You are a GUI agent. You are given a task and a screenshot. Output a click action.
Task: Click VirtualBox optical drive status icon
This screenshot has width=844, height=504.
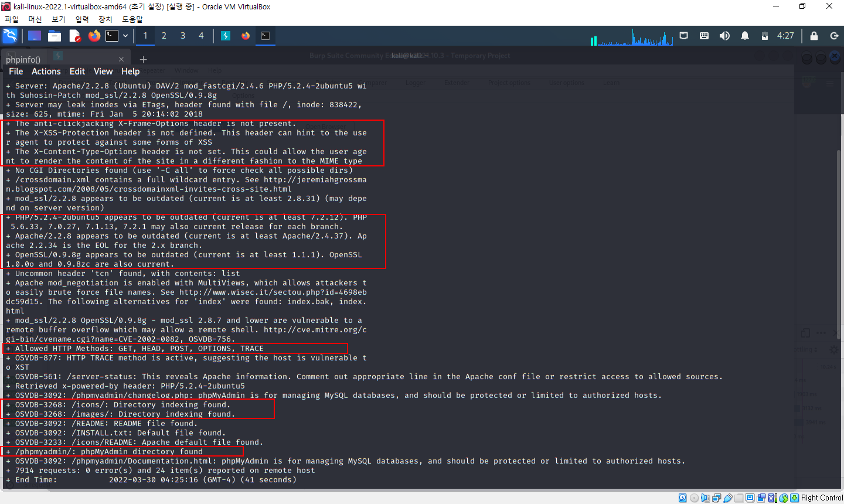point(694,498)
